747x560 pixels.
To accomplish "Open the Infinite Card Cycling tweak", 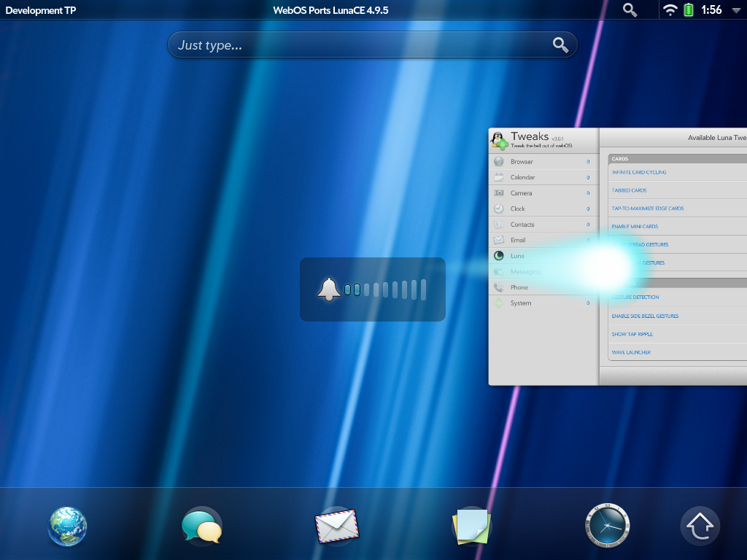I will click(x=639, y=173).
